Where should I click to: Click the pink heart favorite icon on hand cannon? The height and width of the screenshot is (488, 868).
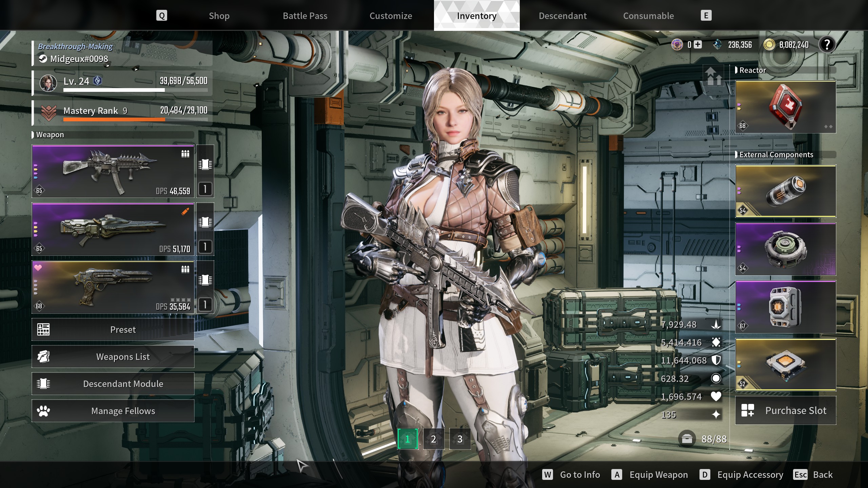click(x=38, y=268)
